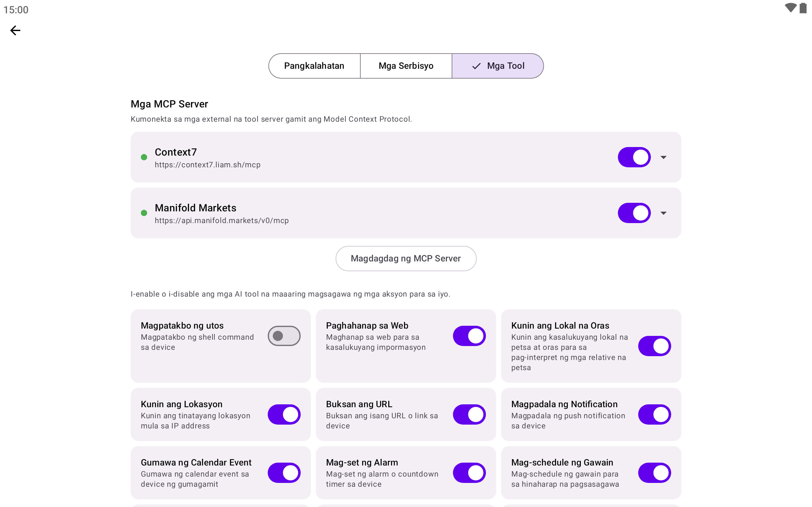812x507 pixels.
Task: Expand the Context7 server details
Action: (x=663, y=157)
